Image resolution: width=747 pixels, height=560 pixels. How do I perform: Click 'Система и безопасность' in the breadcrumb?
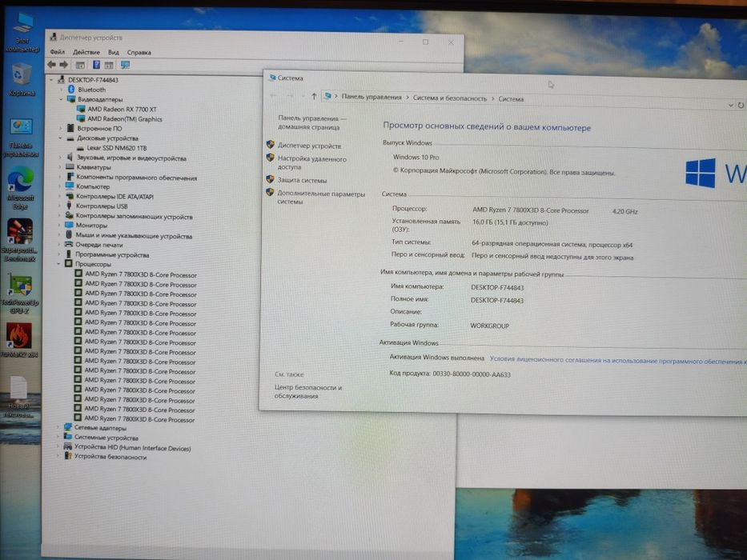450,98
